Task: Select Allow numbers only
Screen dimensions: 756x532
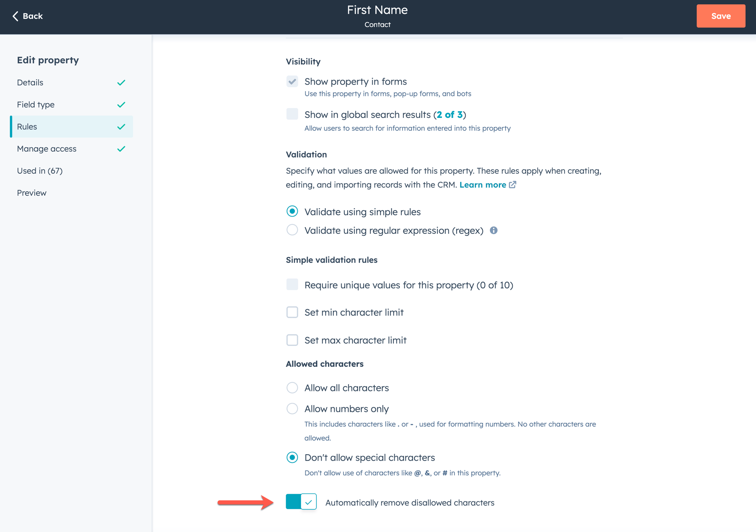Action: tap(292, 408)
